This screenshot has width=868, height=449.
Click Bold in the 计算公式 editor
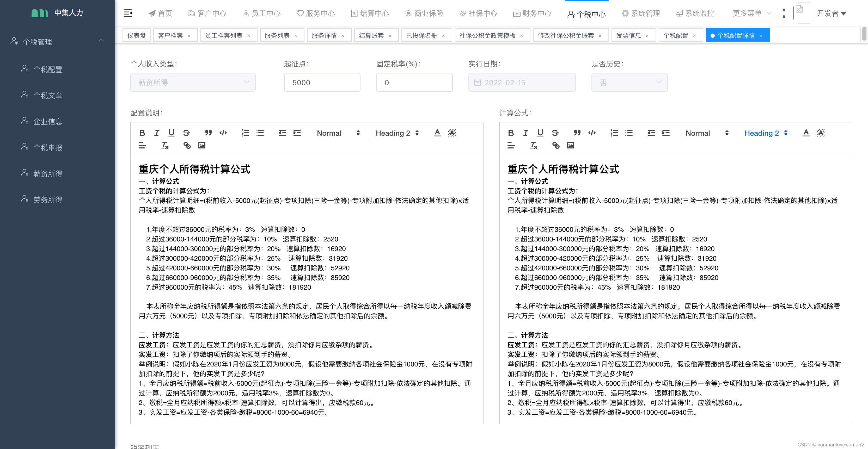point(511,133)
